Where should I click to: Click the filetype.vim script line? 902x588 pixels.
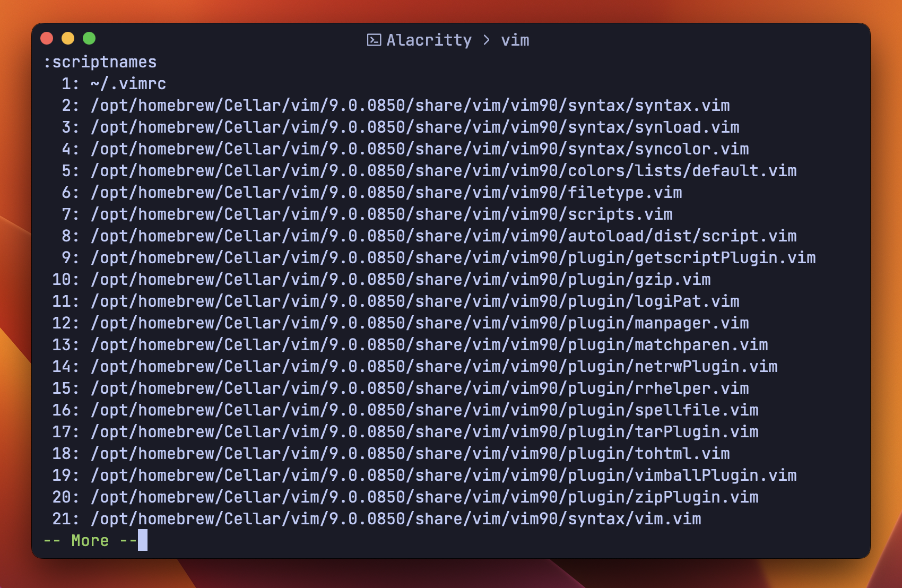pyautogui.click(x=386, y=193)
